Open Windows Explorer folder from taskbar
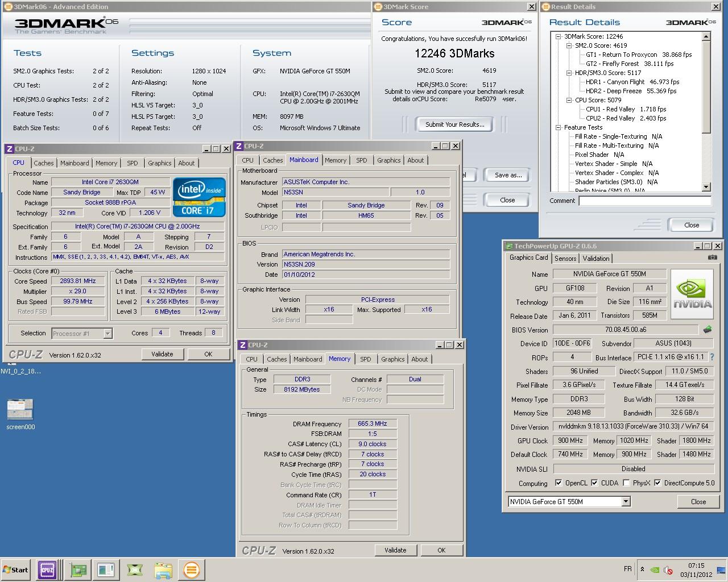 [x=163, y=570]
